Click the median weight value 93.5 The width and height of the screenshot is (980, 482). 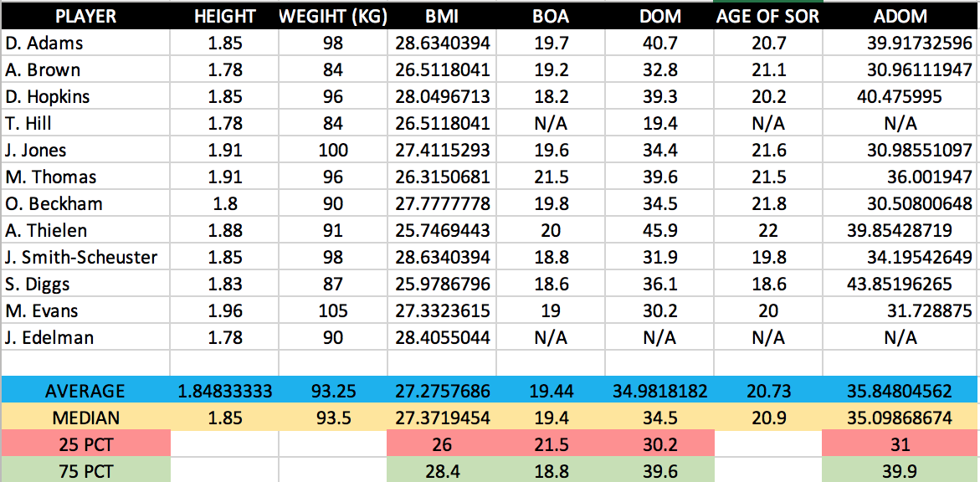point(333,417)
